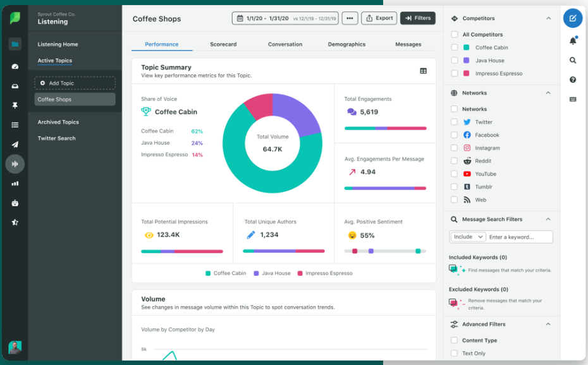Open the star reviews icon in sidebar
The width and height of the screenshot is (588, 365).
coord(15,222)
